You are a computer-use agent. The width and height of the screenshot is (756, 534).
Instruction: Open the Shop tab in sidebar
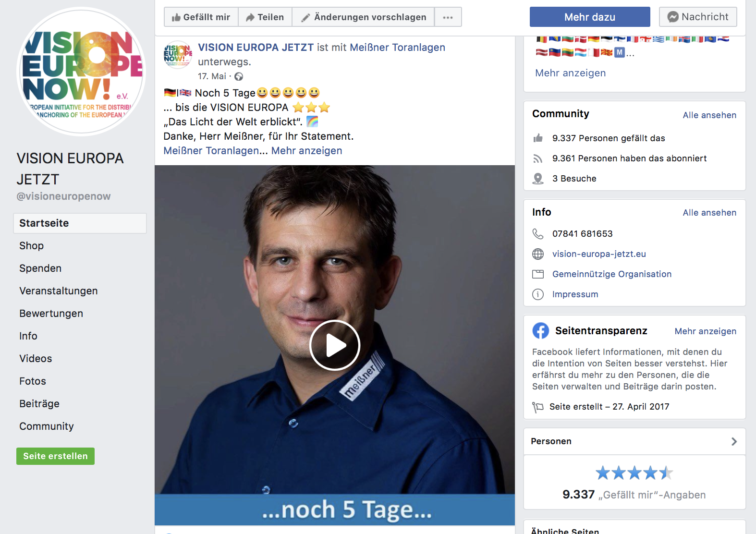[32, 246]
